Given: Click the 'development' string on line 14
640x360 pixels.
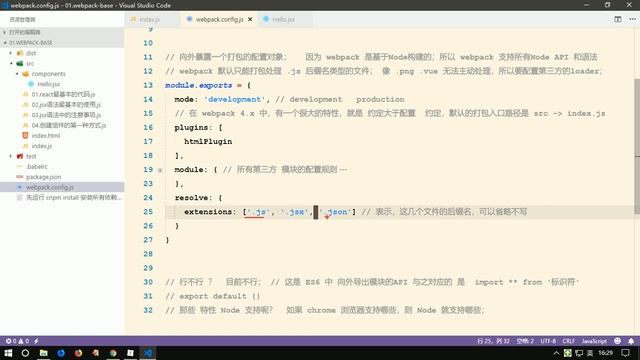Looking at the screenshot, I should (234, 99).
